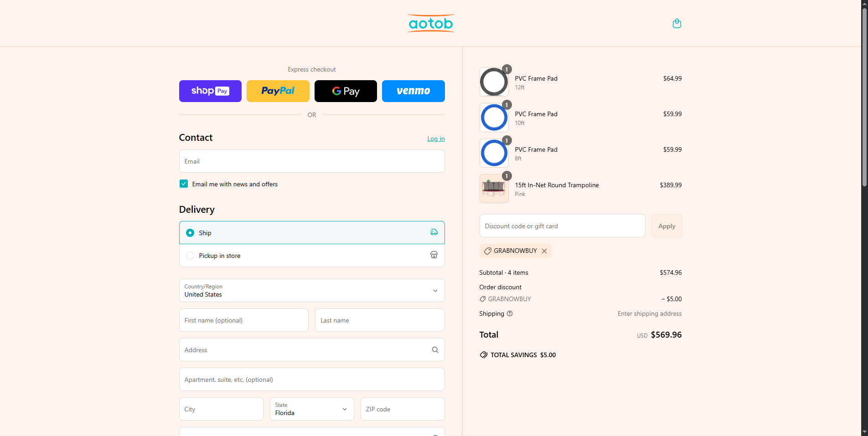Click the aotob logo

[x=431, y=23]
